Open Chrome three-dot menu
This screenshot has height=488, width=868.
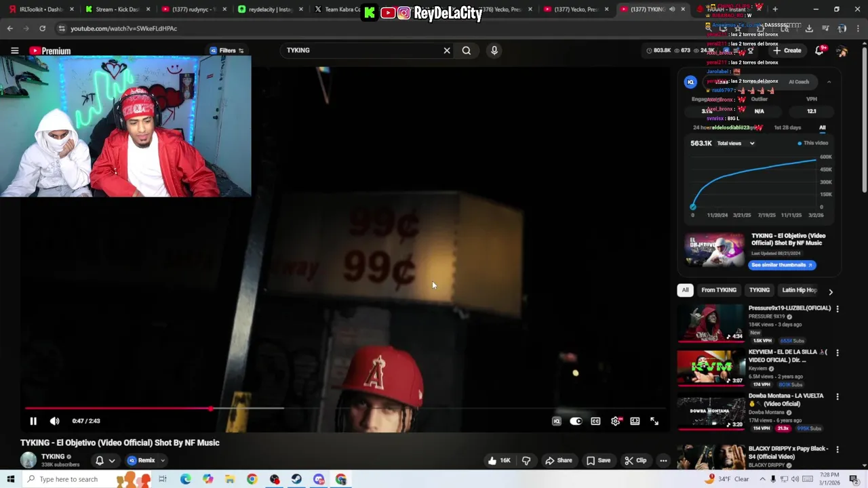pos(858,28)
